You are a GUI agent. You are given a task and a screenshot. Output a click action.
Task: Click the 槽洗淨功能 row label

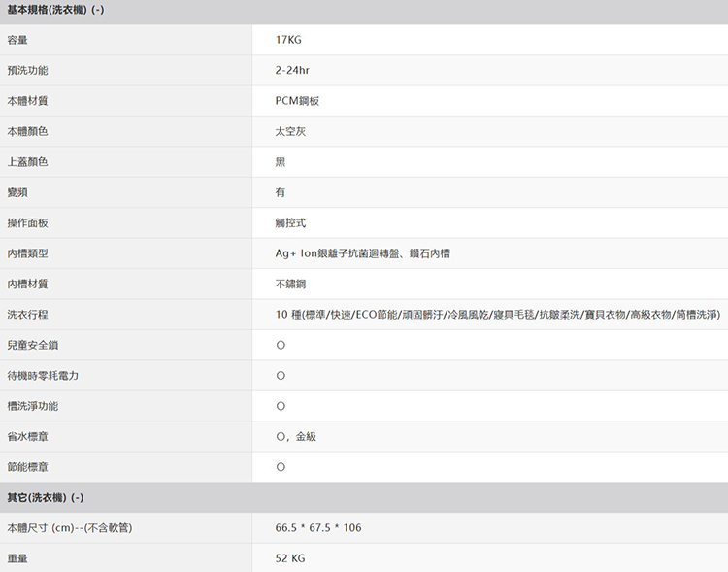[x=32, y=406]
